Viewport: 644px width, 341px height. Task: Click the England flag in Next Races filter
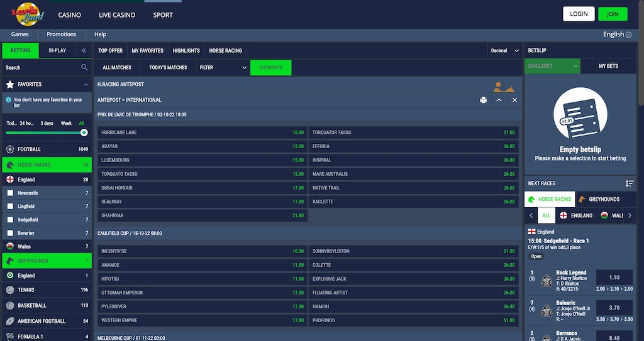click(563, 215)
